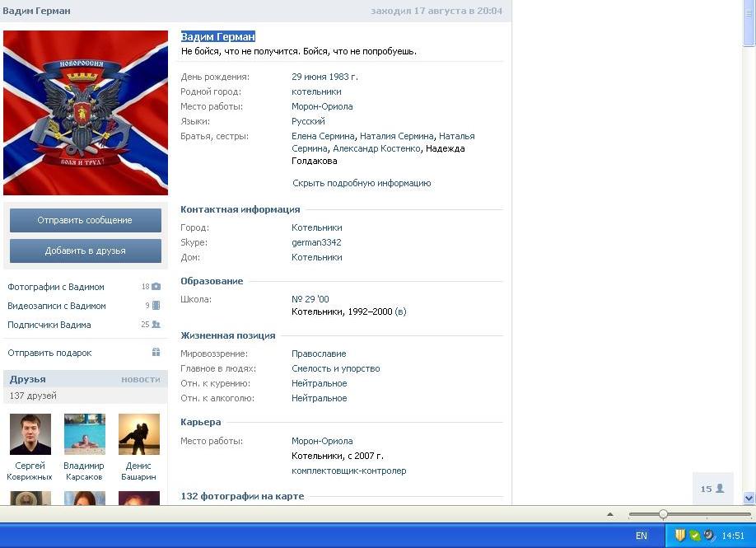This screenshot has width=756, height=548.
Task: Click Православие worldview link
Action: point(319,354)
